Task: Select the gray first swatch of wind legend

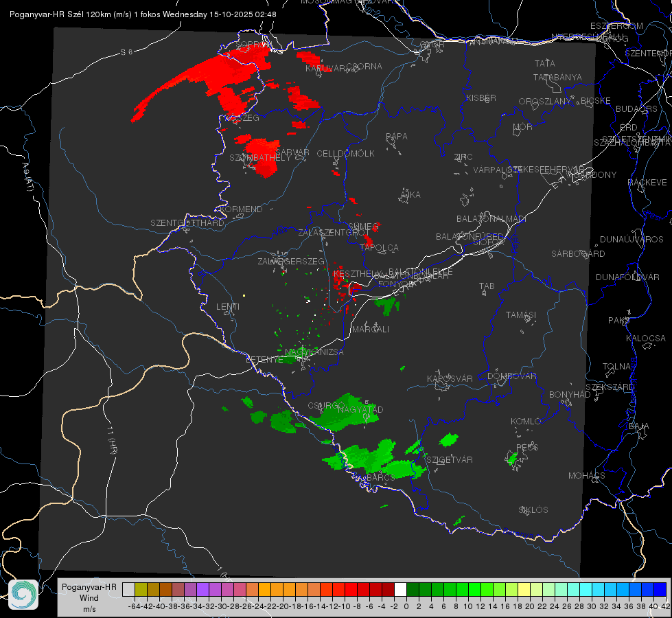Action: coord(128,590)
